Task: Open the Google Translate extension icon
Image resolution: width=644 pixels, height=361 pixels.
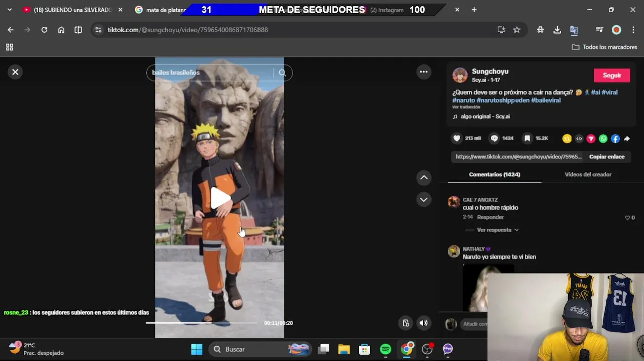Action: (x=574, y=30)
